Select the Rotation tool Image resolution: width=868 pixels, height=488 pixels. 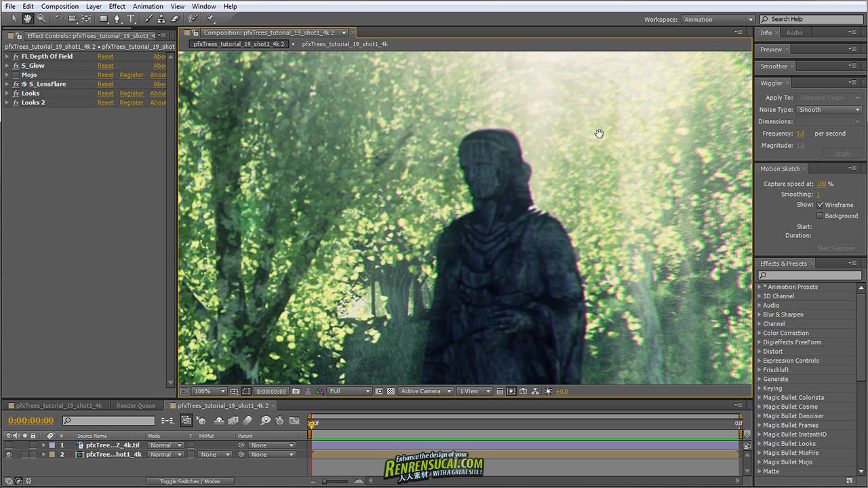59,19
